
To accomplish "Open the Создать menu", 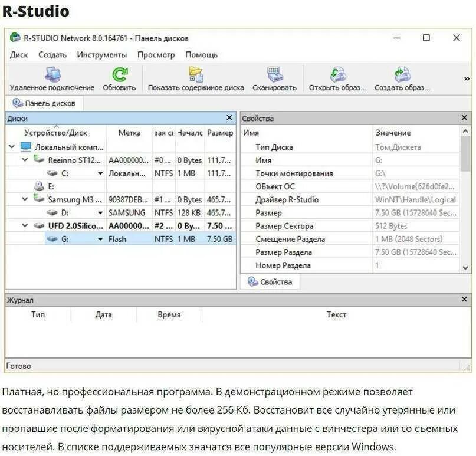I will (x=52, y=55).
